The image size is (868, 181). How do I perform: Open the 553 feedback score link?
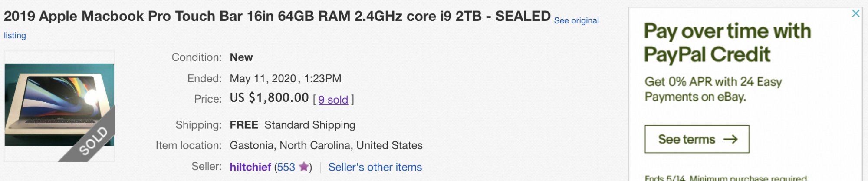click(x=286, y=167)
